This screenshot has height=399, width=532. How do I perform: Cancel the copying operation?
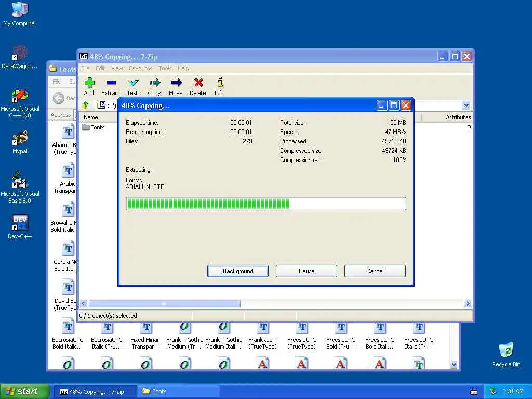pos(375,271)
